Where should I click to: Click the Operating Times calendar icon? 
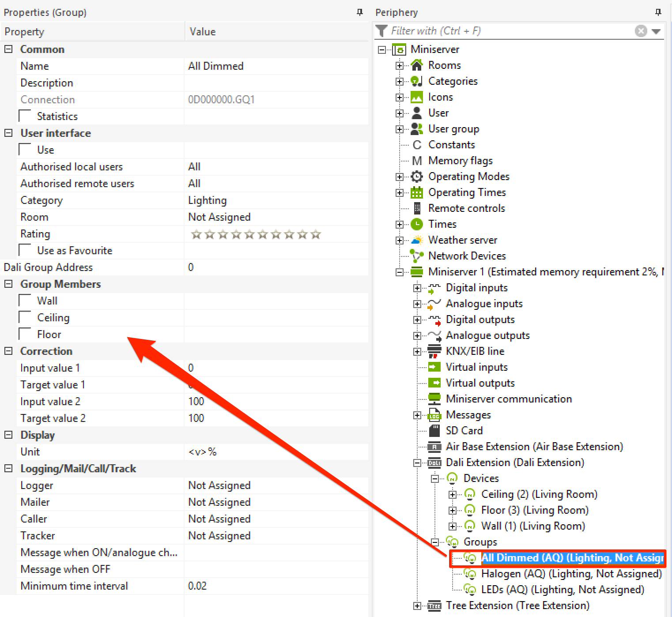pos(416,192)
